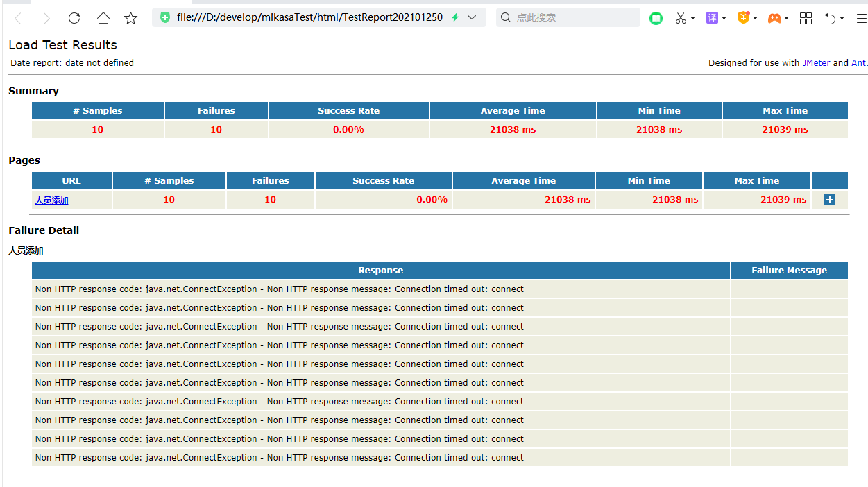The width and height of the screenshot is (868, 487).
Task: Click the Summary table Max Time header
Action: (785, 110)
